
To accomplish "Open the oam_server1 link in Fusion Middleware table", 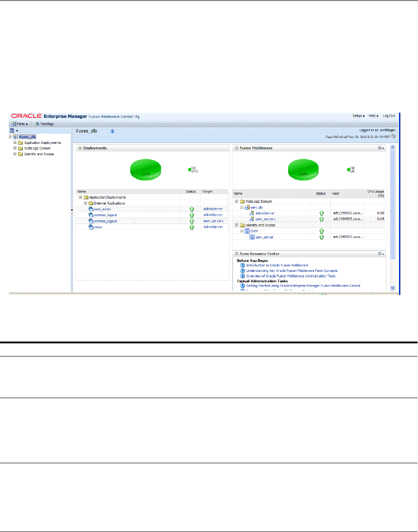I will click(x=265, y=219).
